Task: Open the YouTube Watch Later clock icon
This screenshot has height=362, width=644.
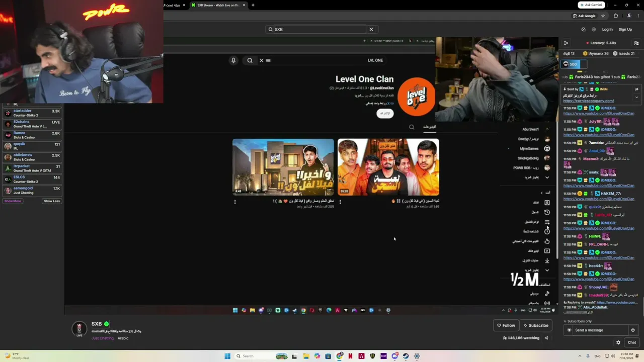Action: [547, 231]
